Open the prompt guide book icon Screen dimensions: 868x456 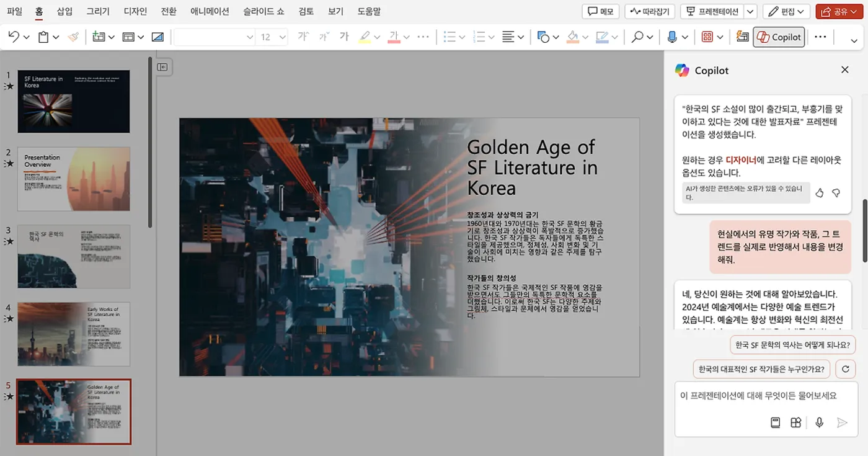[x=775, y=422]
